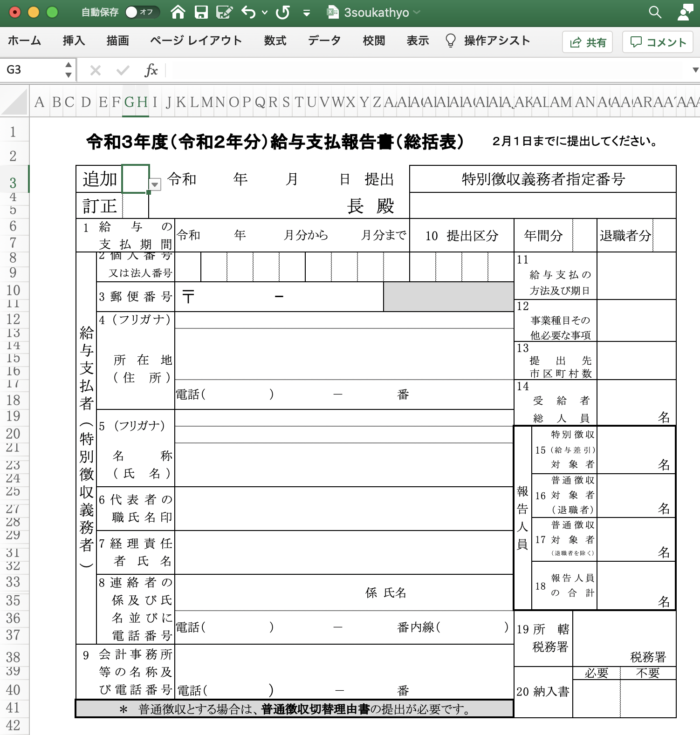Open the データ ribbon tab

coord(324,41)
